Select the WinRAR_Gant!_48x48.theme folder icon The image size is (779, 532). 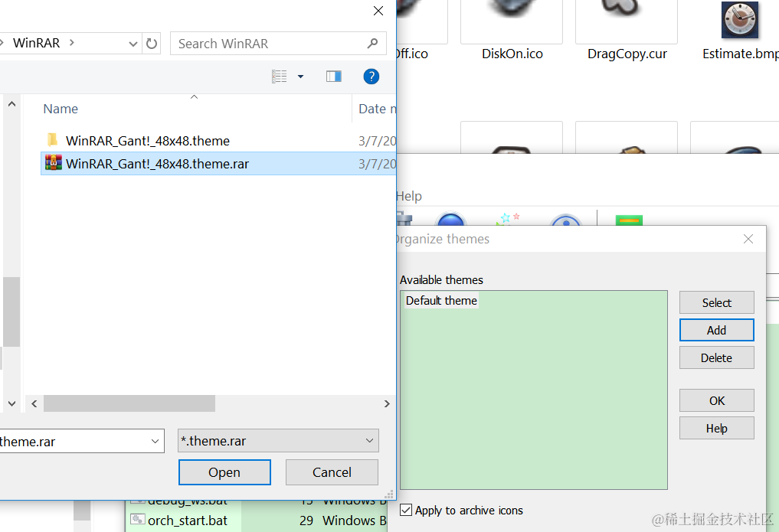(53, 140)
